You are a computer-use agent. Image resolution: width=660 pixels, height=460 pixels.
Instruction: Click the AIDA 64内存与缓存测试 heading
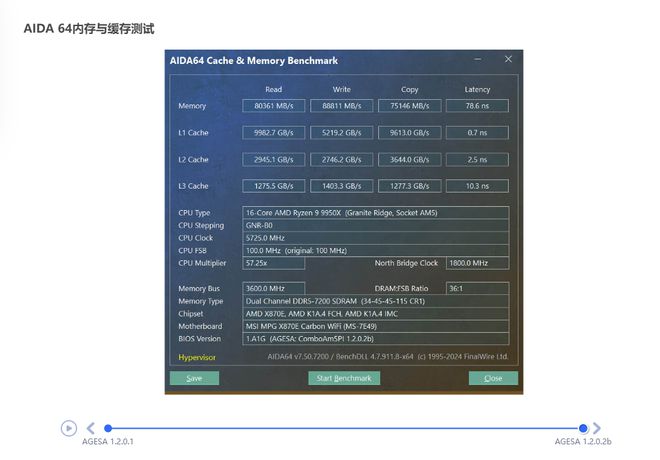point(89,29)
